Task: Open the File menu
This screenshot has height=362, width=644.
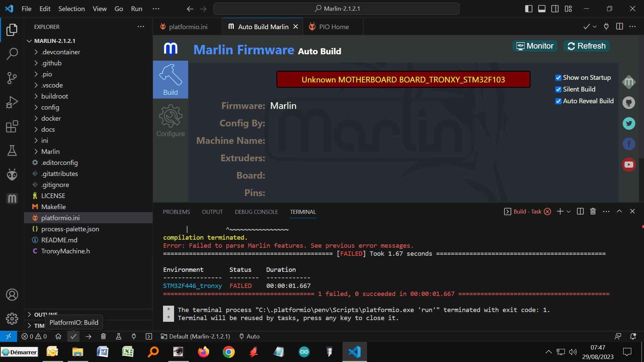Action: (x=26, y=9)
